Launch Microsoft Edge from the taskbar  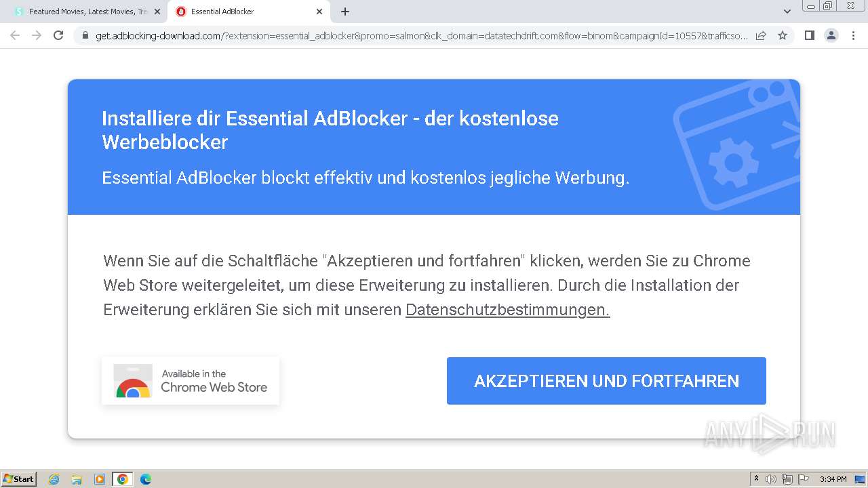[145, 479]
